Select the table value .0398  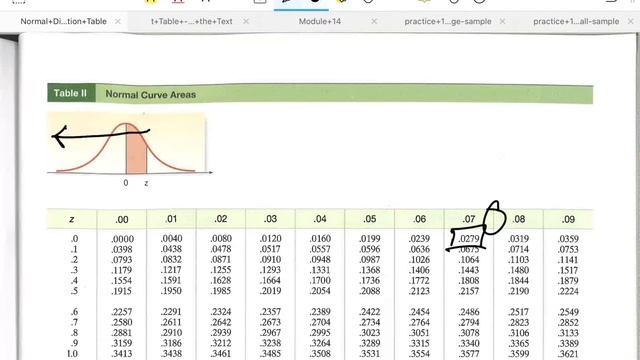(122, 249)
